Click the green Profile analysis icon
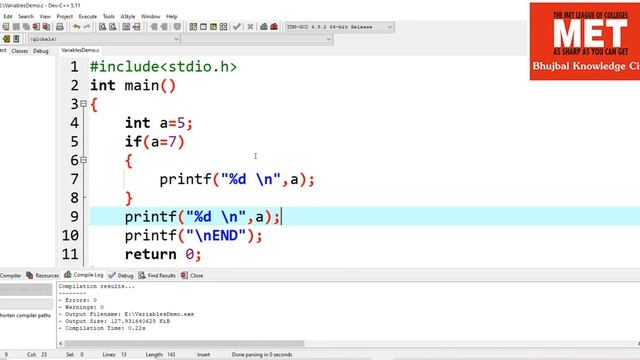Viewport: 640px width, 360px height. tap(264, 27)
